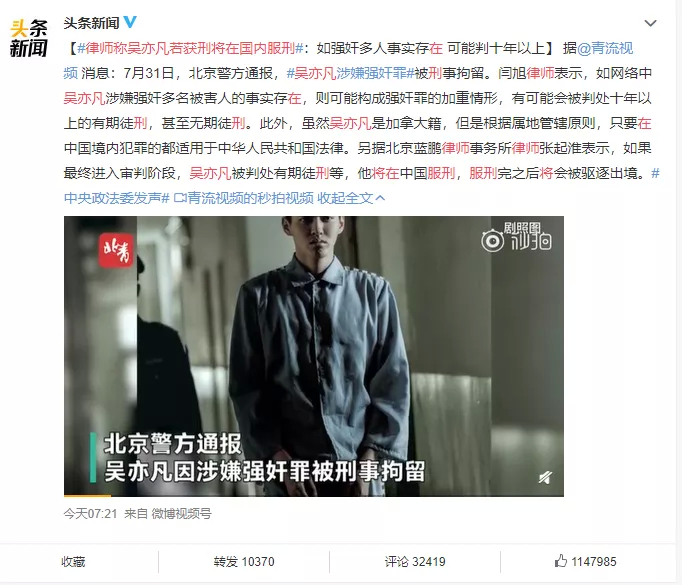Viewport: 682px width, 585px height.
Task: Click 转发 10370 repost button
Action: (x=244, y=562)
